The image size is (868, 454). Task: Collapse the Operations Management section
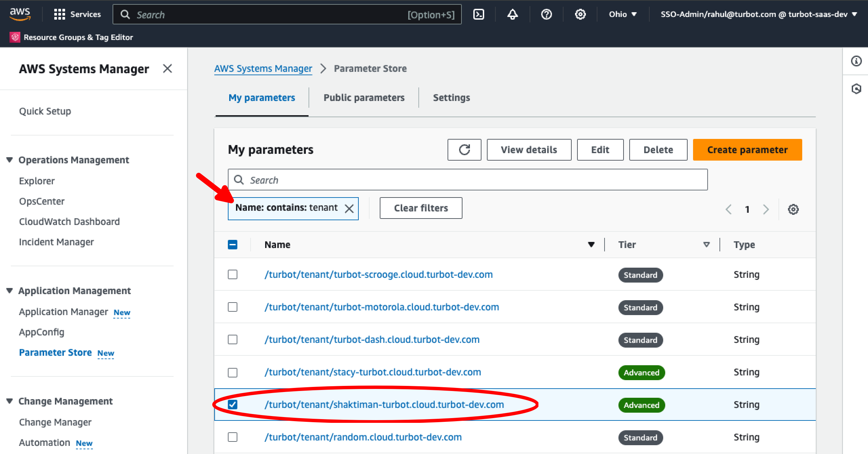(x=9, y=160)
